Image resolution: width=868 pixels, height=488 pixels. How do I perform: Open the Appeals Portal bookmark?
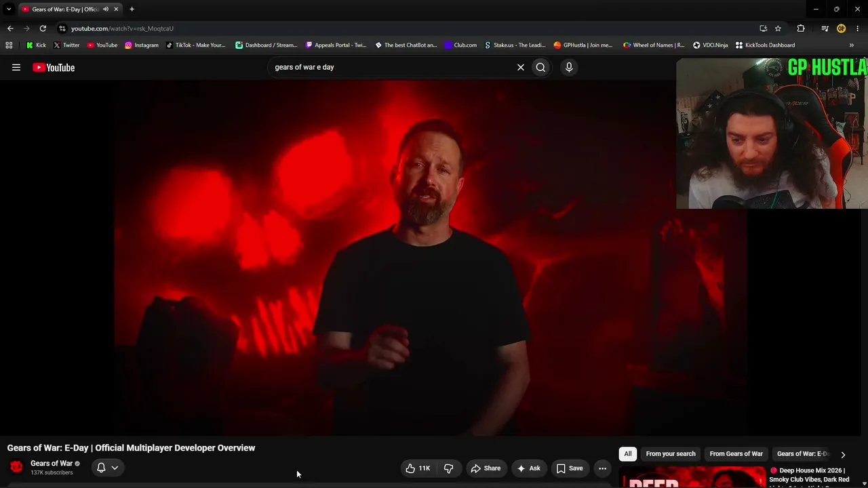[336, 45]
